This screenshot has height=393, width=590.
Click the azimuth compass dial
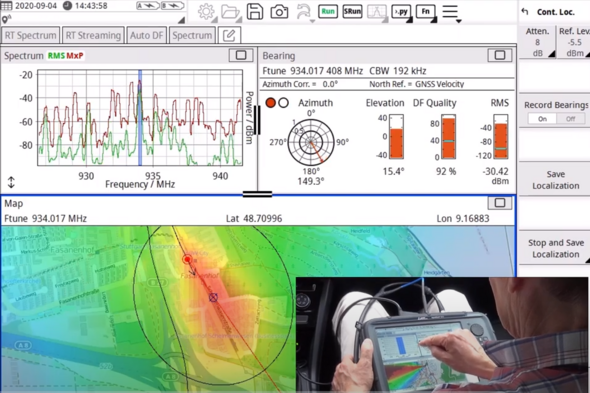[x=311, y=142]
